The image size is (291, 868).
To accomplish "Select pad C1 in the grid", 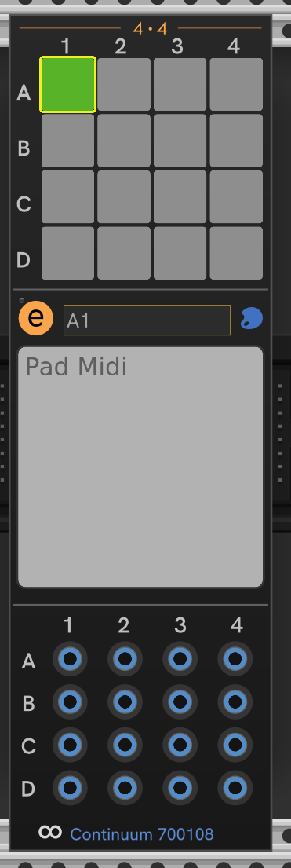I will tap(67, 197).
